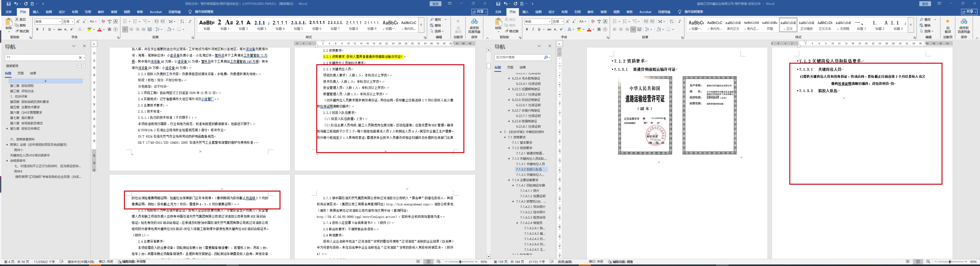Align text right in the right Word window

[x=627, y=29]
